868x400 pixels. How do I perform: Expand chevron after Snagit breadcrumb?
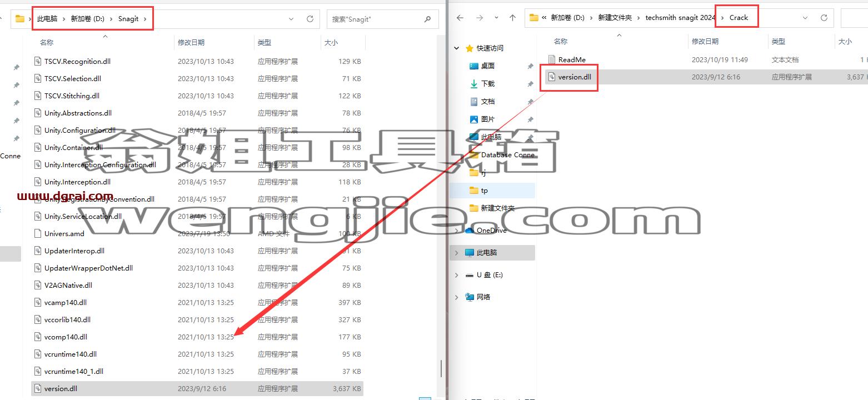(146, 19)
